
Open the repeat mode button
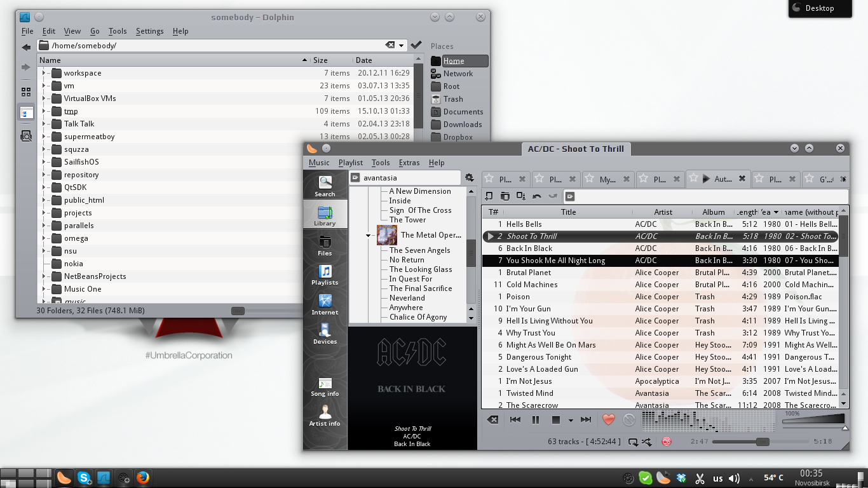click(x=634, y=441)
